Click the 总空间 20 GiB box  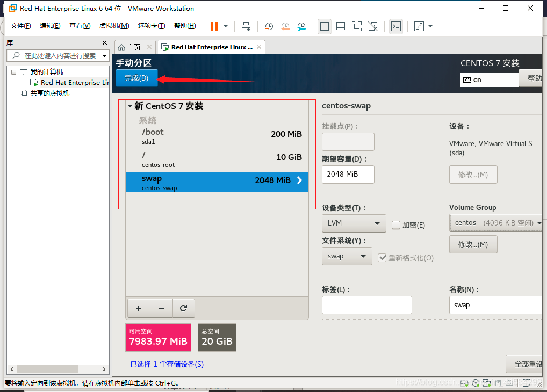tap(217, 337)
